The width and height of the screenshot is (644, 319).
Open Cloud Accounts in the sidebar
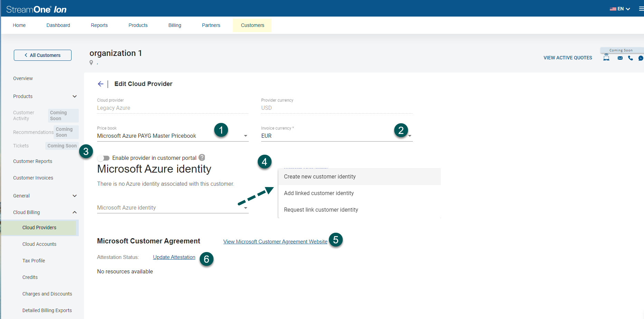[x=39, y=244]
